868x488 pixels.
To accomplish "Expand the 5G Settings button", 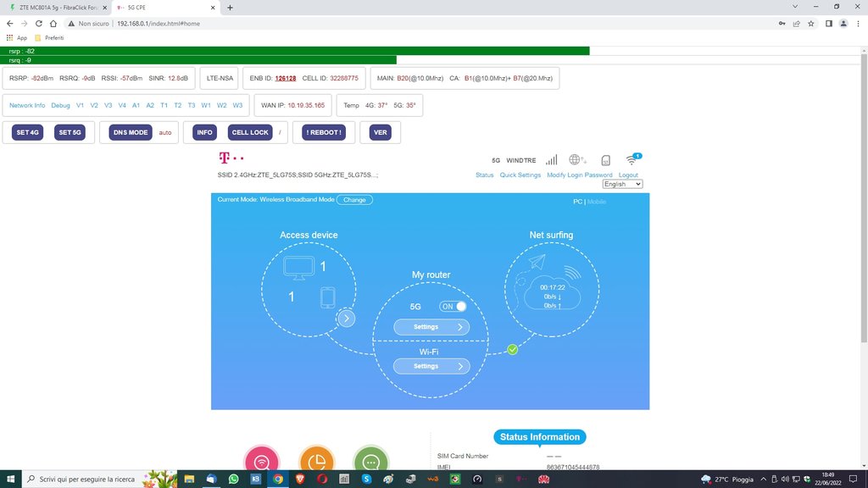I will 431,327.
